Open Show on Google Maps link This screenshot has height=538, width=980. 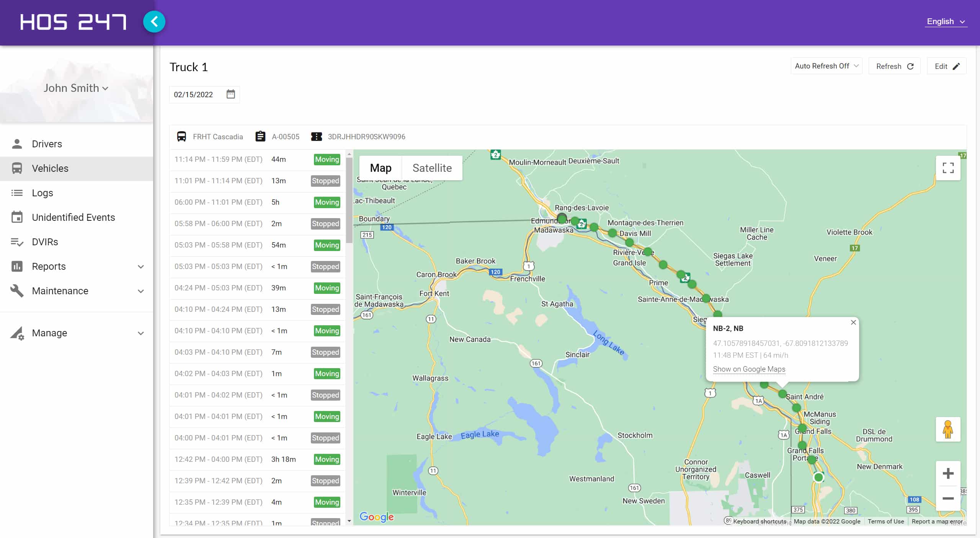click(749, 369)
